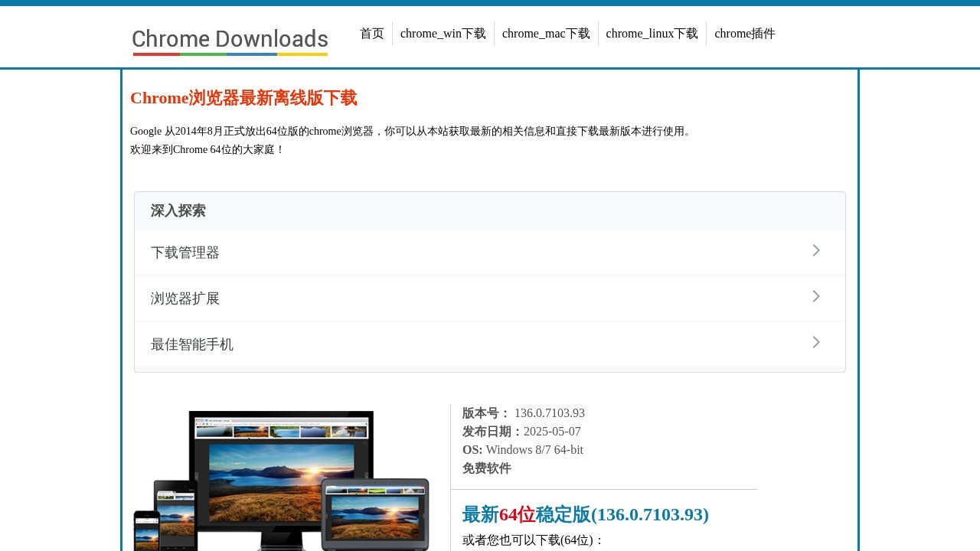Click the version number 136.0.7103.93 text

[x=549, y=412]
